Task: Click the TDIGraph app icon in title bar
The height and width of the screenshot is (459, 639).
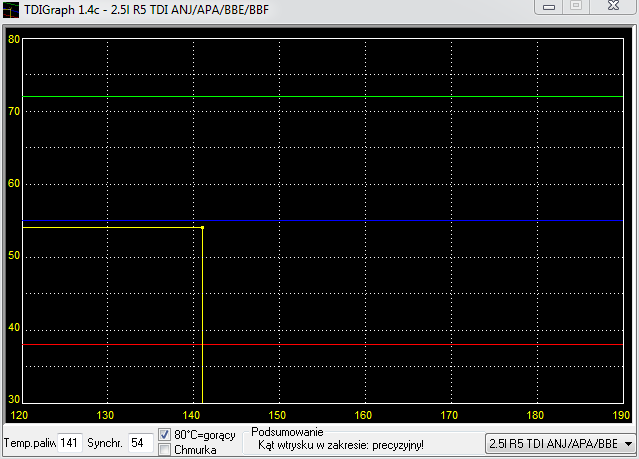Action: (x=11, y=10)
